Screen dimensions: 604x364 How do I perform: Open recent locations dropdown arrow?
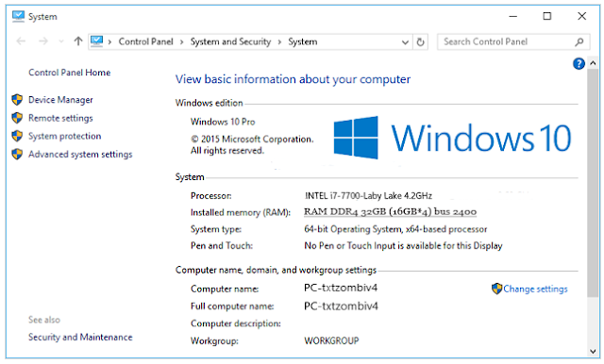60,41
